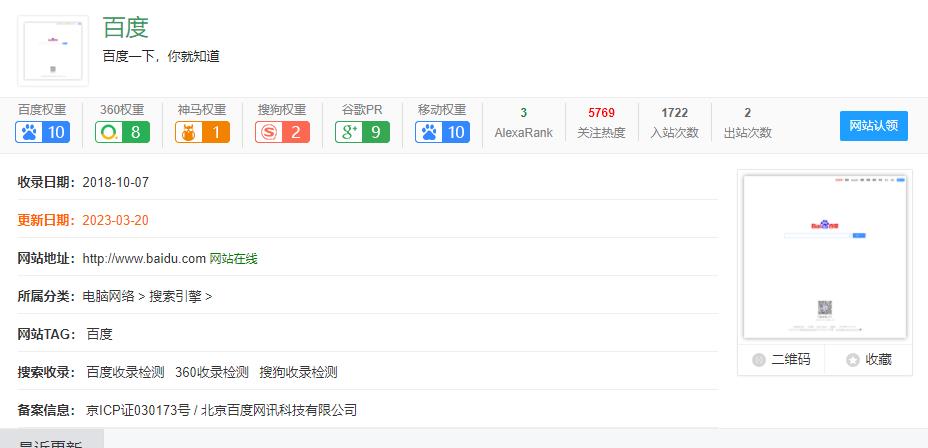Click the 谷歌PR label text
928x448 pixels.
point(362,109)
